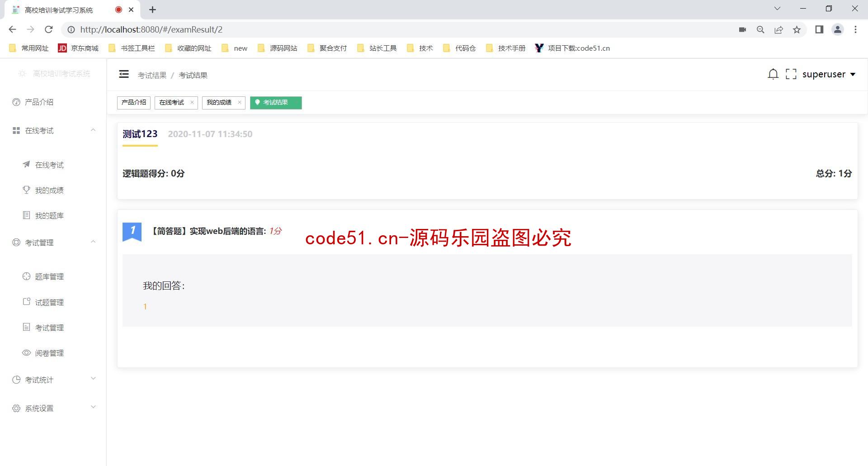Switch to the 我的成绩 page tag
Screen dimensions: 868x466
click(219, 103)
